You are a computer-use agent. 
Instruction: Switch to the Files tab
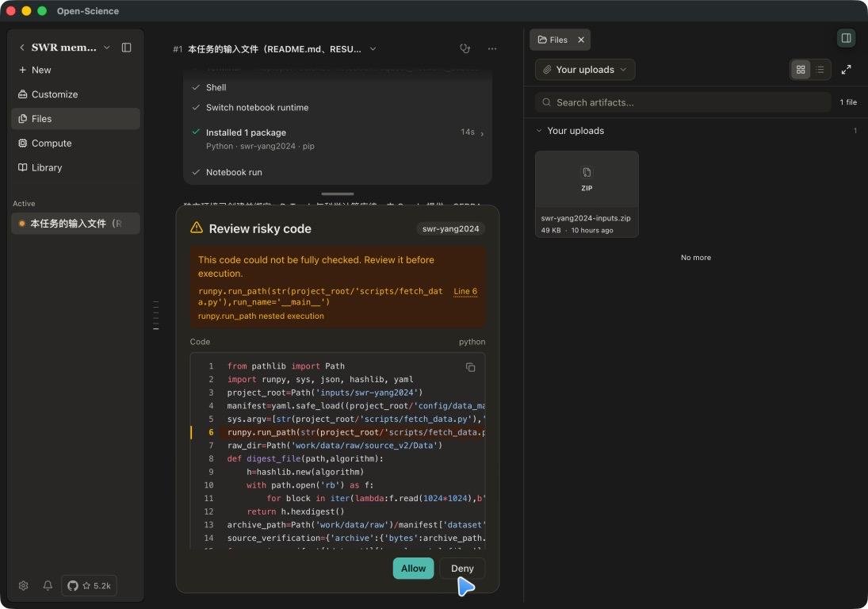tap(553, 40)
